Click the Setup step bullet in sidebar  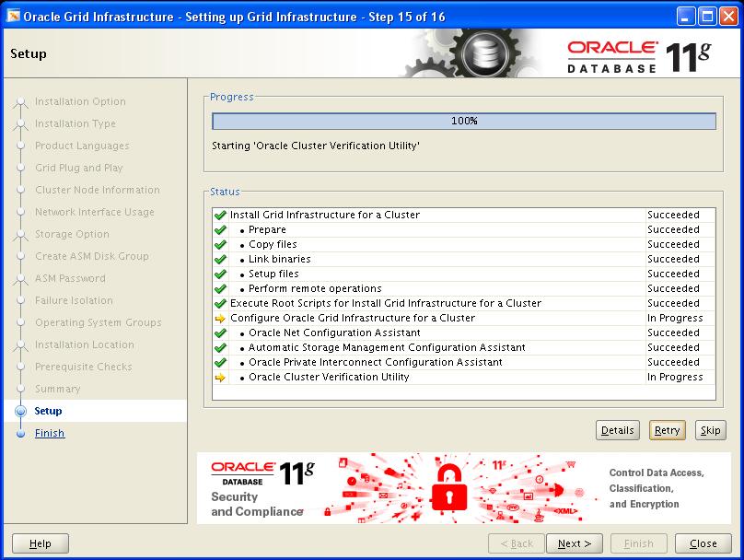pyautogui.click(x=20, y=412)
